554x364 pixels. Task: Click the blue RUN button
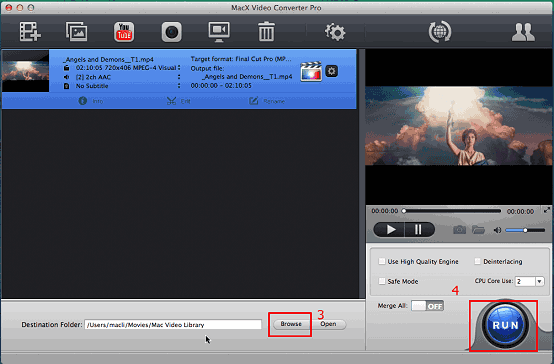(505, 325)
